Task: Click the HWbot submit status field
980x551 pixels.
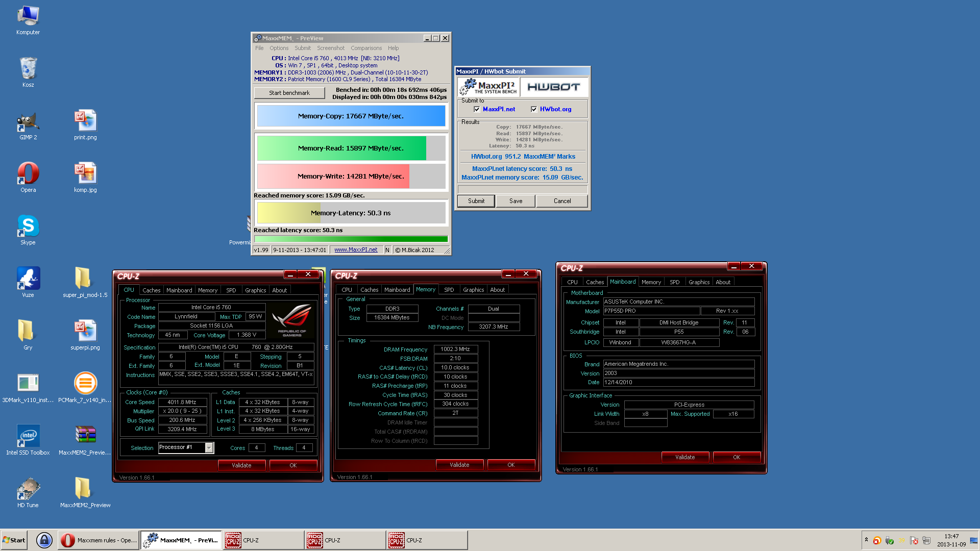Action: tap(522, 189)
